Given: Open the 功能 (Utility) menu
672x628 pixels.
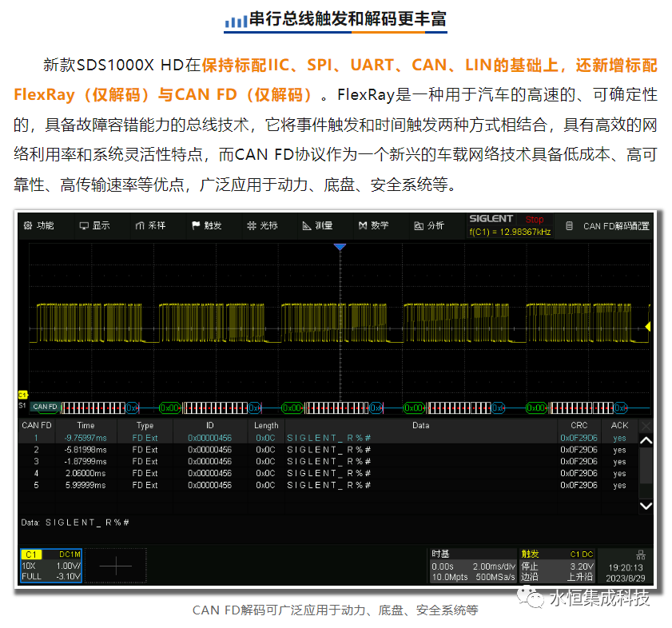Looking at the screenshot, I should 38,225.
